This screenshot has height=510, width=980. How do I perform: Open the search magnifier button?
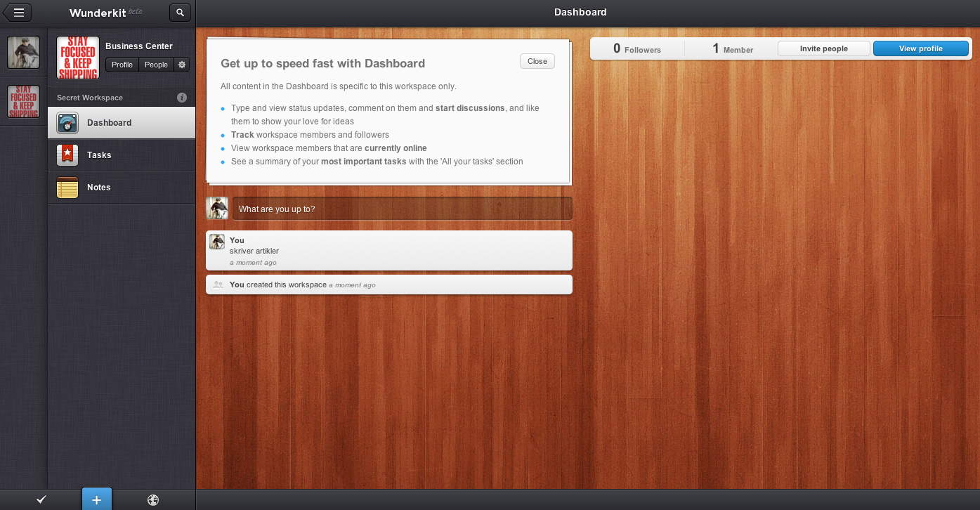coord(181,12)
